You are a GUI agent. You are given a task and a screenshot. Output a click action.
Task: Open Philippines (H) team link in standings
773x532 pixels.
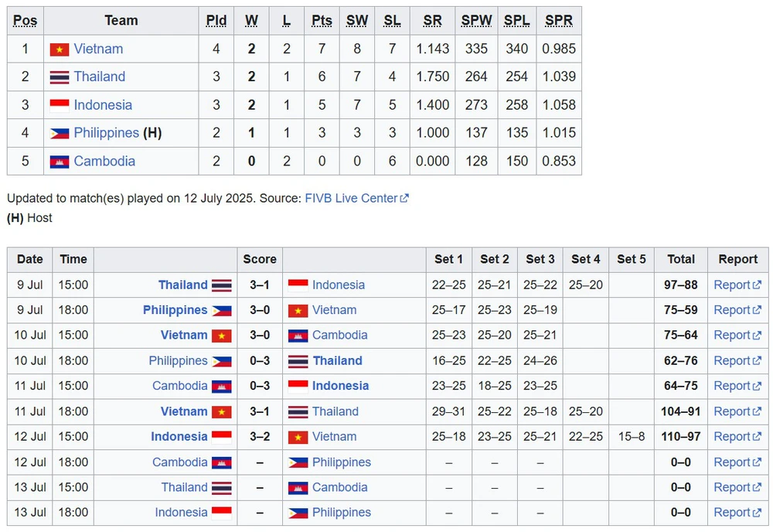106,133
